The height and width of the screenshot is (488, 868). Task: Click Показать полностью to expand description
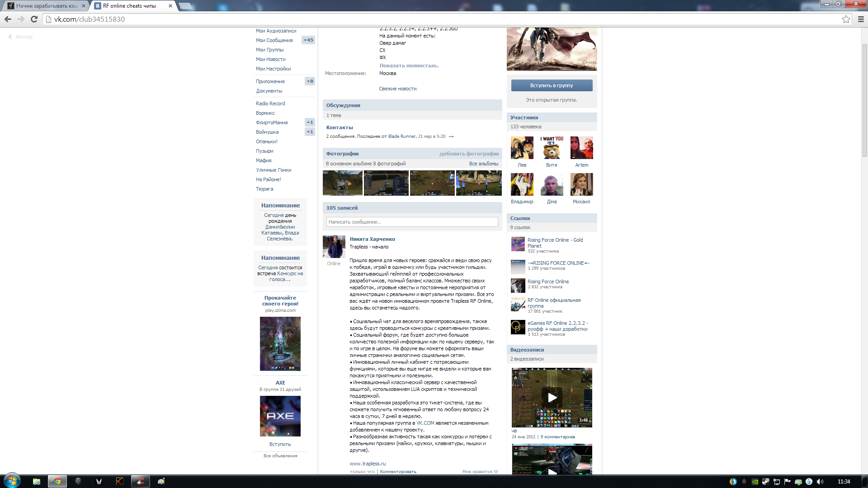click(409, 66)
